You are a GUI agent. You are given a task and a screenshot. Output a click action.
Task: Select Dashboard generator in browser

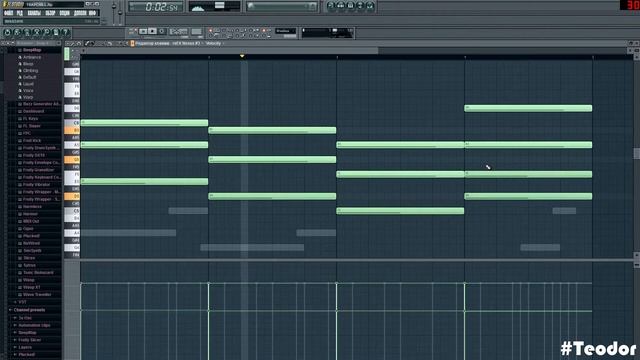tap(33, 111)
